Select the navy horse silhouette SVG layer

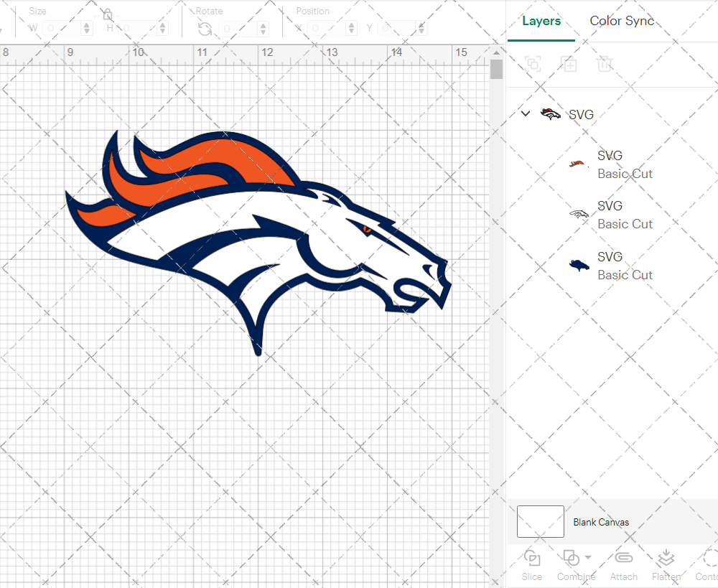click(612, 266)
